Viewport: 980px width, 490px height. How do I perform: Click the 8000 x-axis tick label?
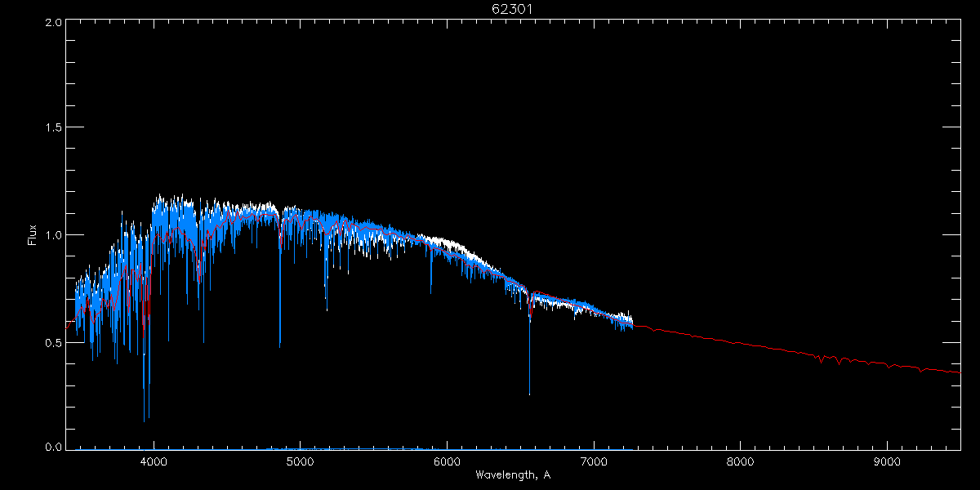(x=740, y=461)
